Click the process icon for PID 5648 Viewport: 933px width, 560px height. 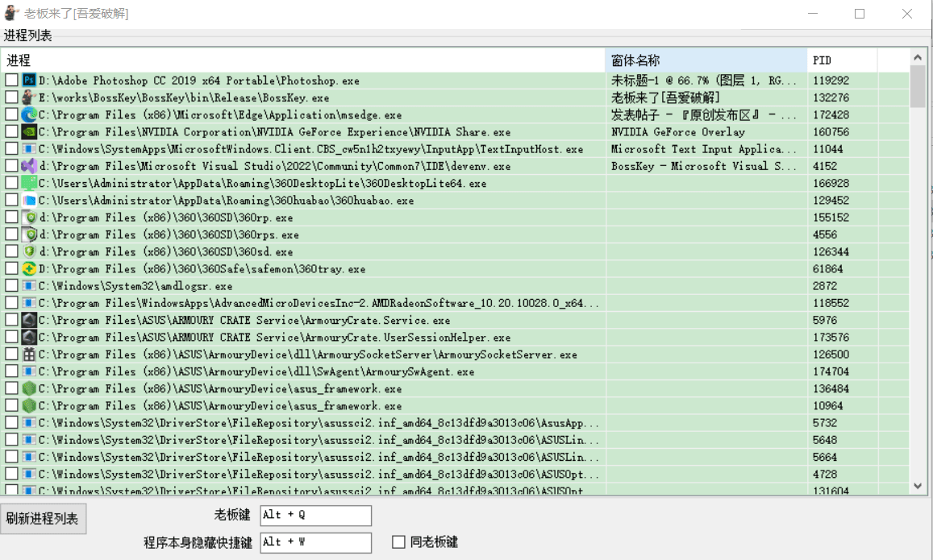click(x=29, y=440)
